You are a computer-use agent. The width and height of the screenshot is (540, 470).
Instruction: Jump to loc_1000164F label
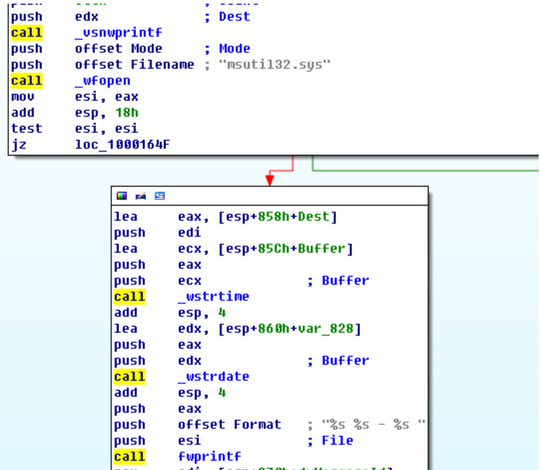(x=123, y=145)
